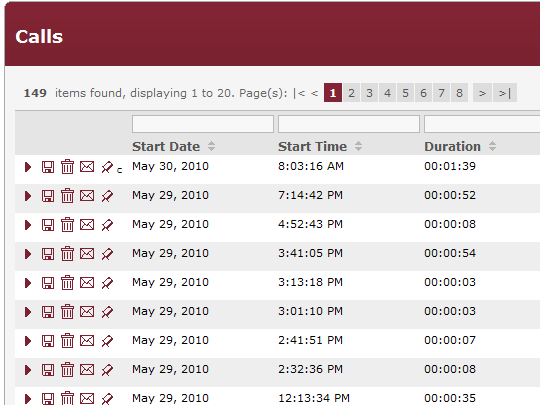Viewport: 540px width, 405px height.
Task: Click the envelope icon for 2:41:51 PM call
Action: pyautogui.click(x=87, y=341)
